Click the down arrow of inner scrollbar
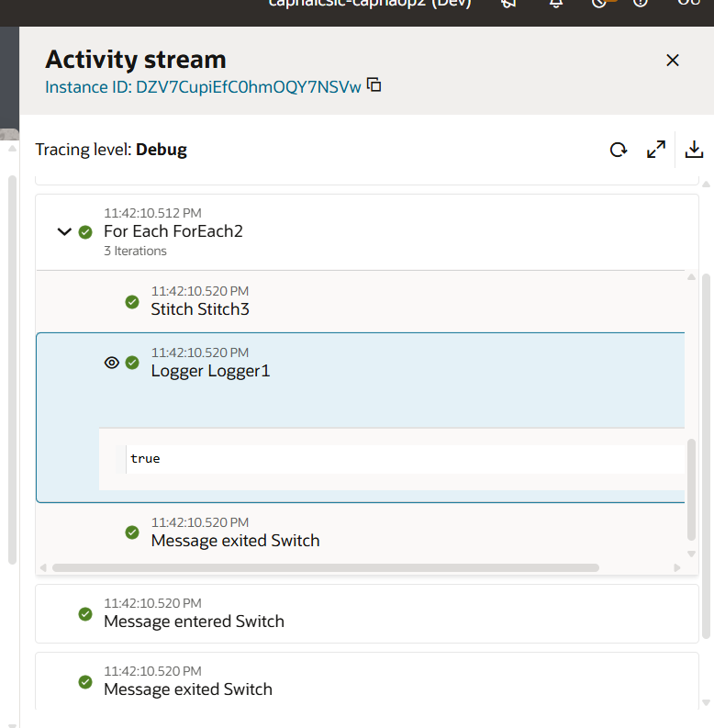The image size is (714, 728). point(691,554)
